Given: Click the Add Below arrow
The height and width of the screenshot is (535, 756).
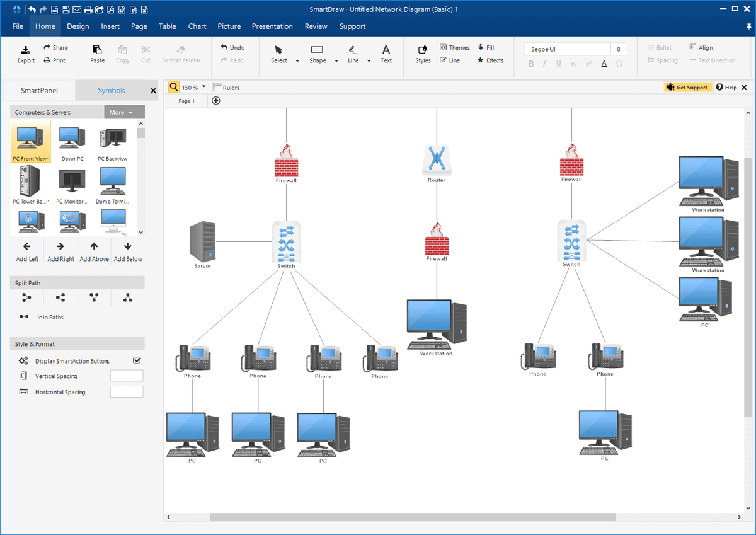Looking at the screenshot, I should (x=128, y=246).
